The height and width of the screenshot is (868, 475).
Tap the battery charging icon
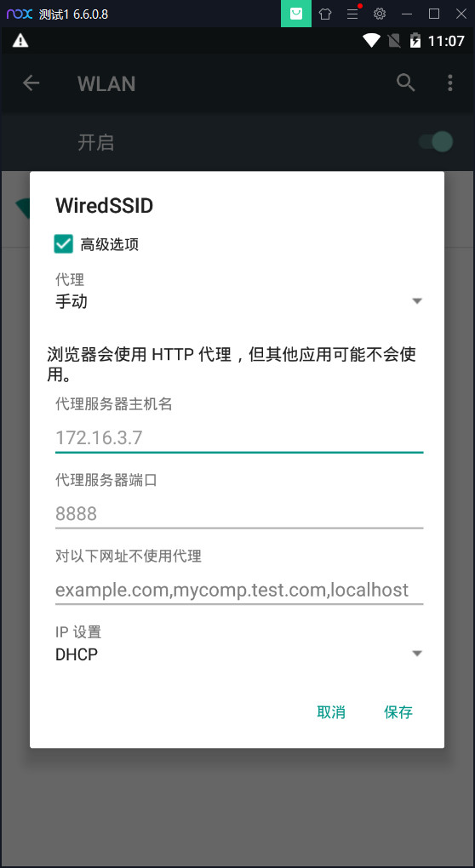(415, 40)
